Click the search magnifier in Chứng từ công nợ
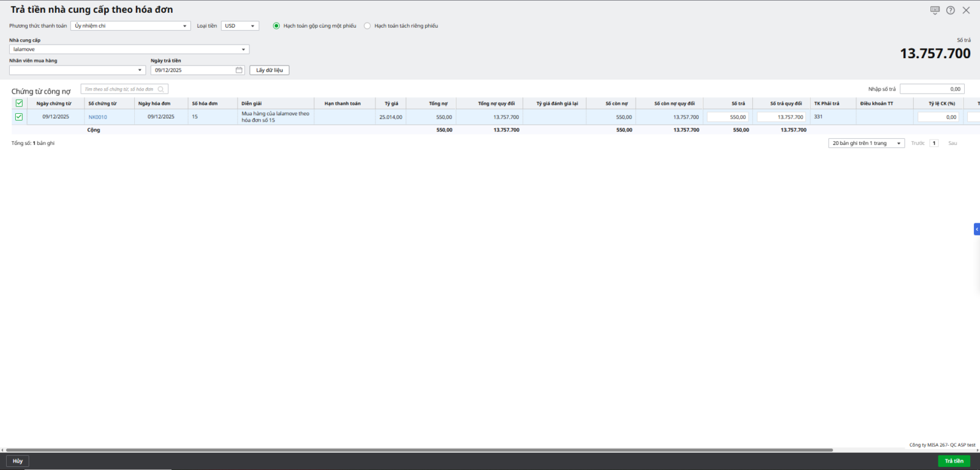Viewport: 980px width, 470px height. click(x=161, y=89)
